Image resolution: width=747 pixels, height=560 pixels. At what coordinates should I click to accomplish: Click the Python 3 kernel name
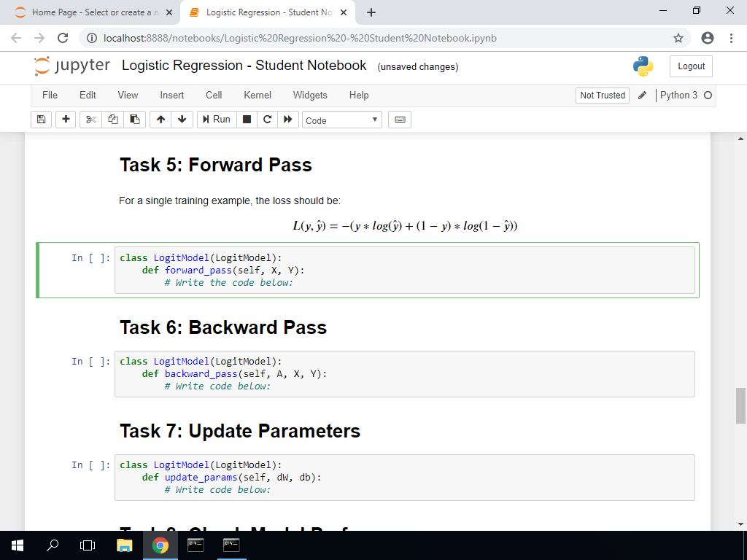click(678, 96)
